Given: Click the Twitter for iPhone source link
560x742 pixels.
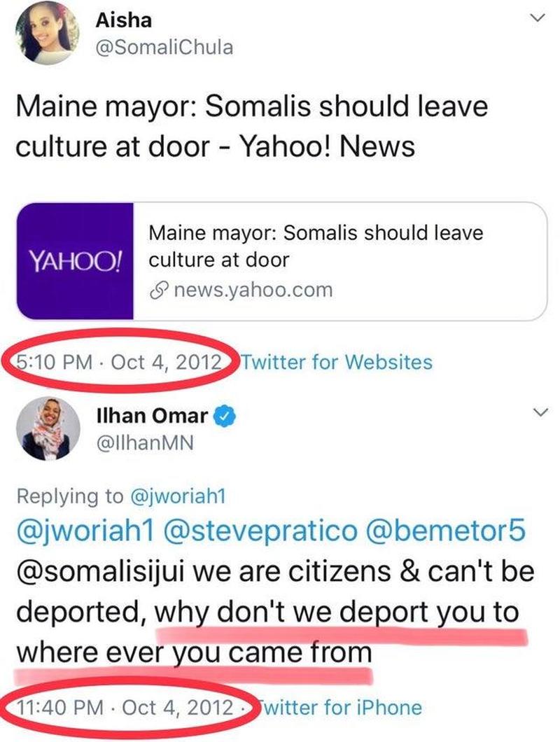Looking at the screenshot, I should tap(340, 708).
